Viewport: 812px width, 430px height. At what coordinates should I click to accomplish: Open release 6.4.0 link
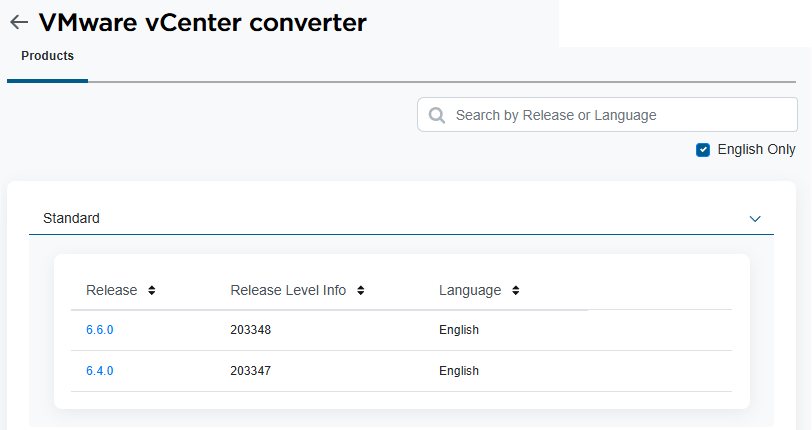(99, 371)
